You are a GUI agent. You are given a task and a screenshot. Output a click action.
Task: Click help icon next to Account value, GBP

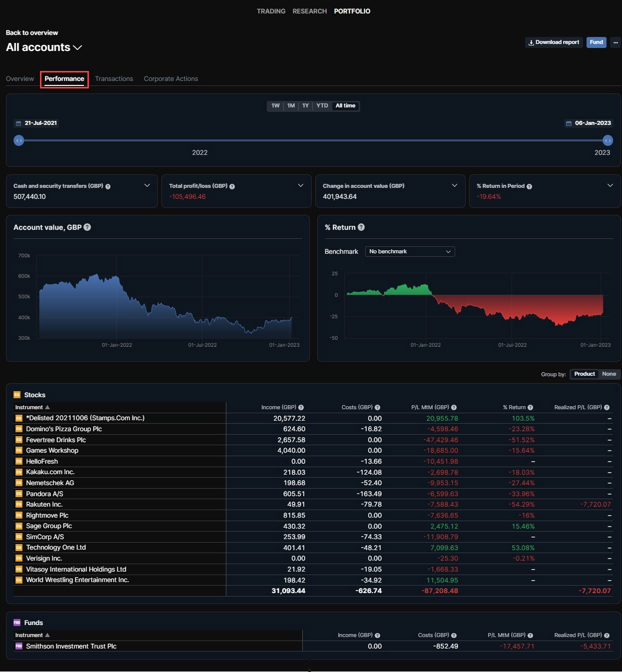coord(87,227)
